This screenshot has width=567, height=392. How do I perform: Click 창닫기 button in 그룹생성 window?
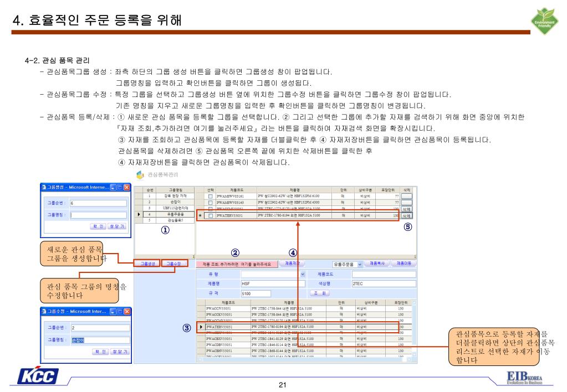click(116, 226)
